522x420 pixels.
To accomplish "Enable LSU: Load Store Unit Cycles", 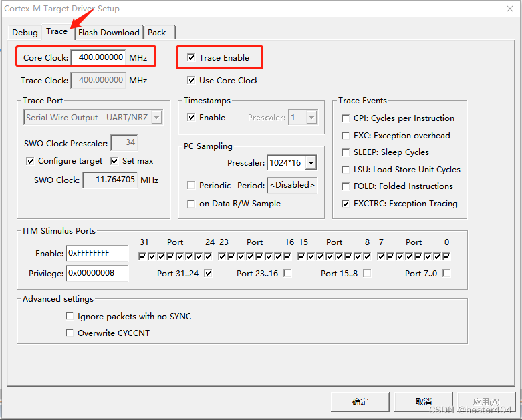I will [346, 170].
